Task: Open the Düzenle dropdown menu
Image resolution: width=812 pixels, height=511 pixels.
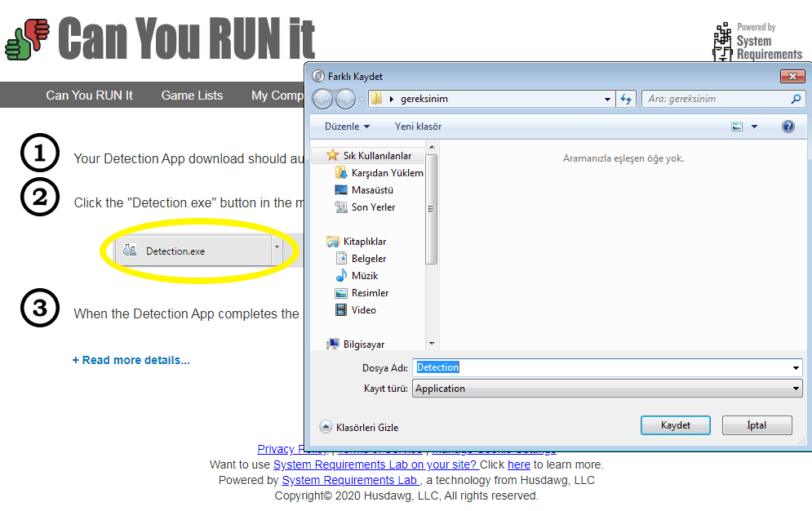Action: (x=347, y=127)
